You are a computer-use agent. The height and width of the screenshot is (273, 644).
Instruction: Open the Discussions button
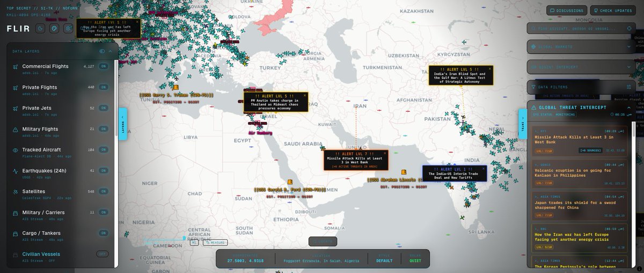(x=567, y=10)
